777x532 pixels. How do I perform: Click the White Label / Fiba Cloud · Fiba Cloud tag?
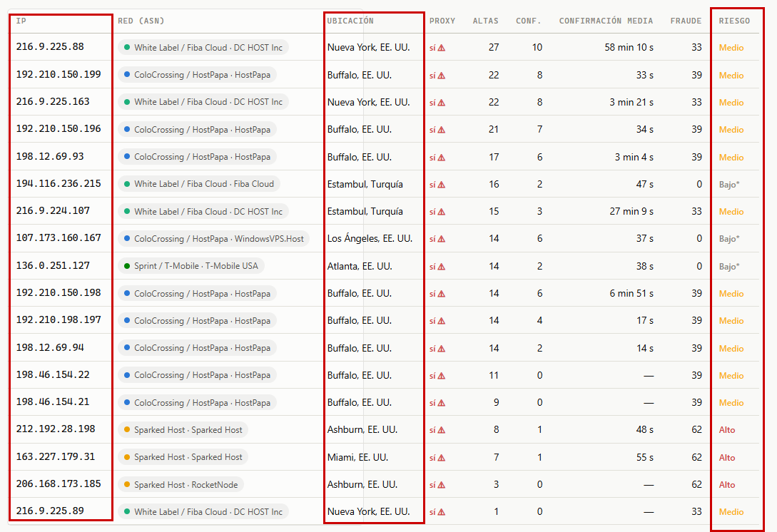click(199, 184)
